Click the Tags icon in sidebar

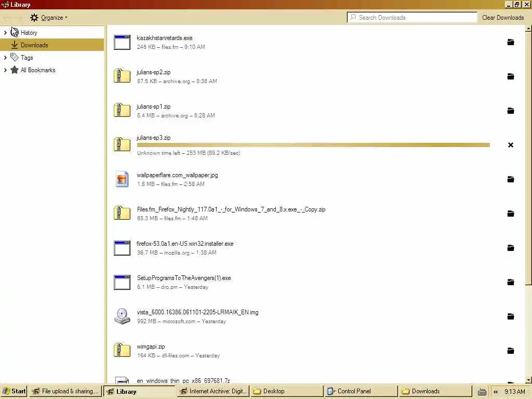[14, 57]
